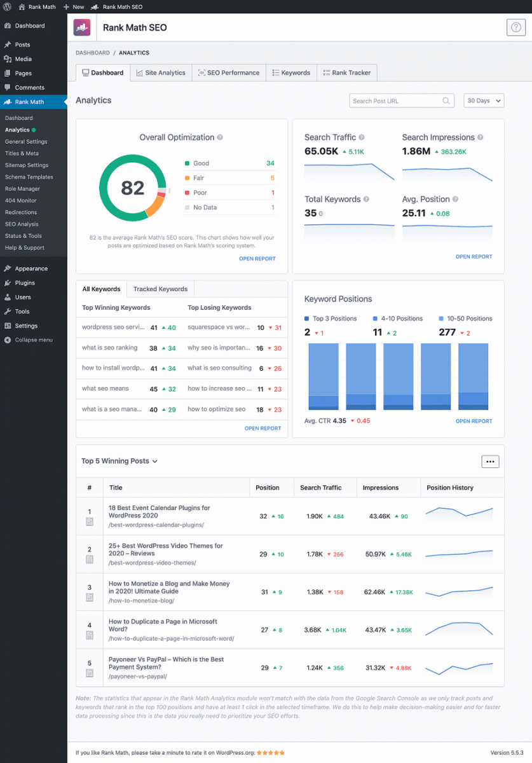Click post icon in row 5
This screenshot has height=763, width=532.
[90, 673]
